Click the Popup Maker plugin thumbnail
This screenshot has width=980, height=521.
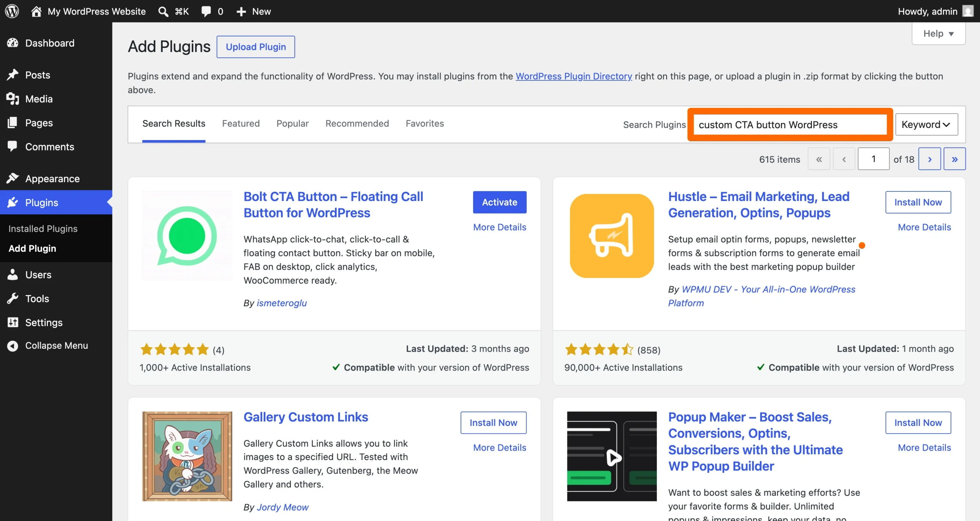(x=612, y=456)
